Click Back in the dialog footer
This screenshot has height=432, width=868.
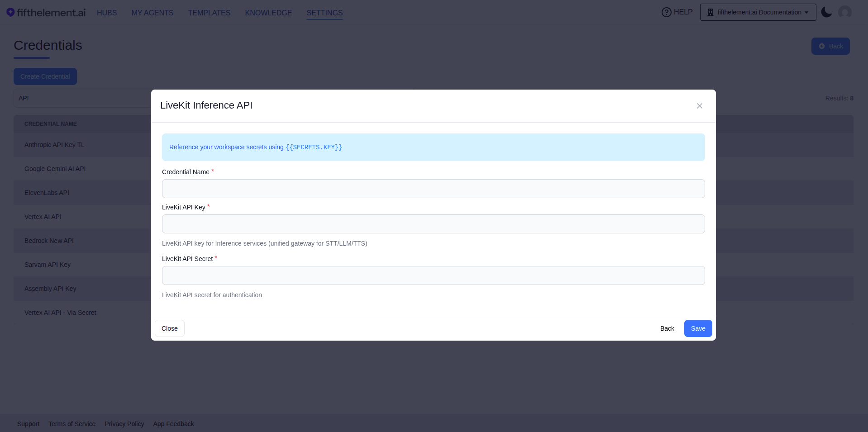[667, 328]
